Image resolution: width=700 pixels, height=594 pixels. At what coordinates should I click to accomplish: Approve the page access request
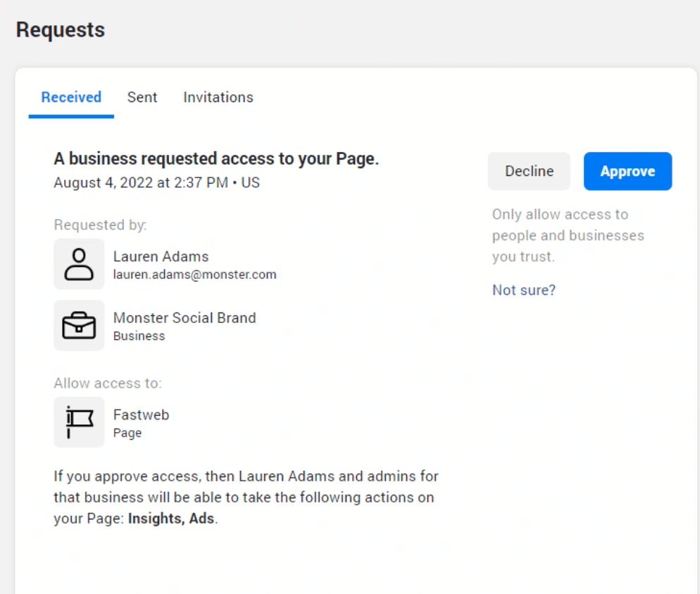point(627,171)
